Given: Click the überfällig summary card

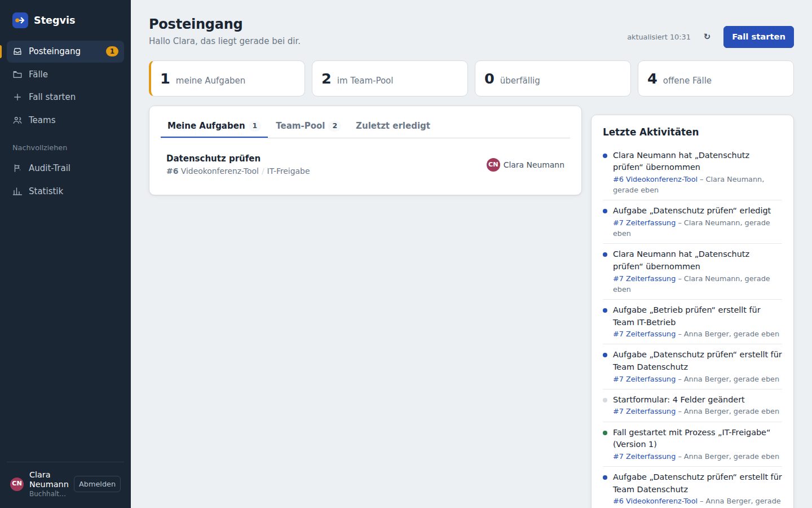Looking at the screenshot, I should coord(553,78).
